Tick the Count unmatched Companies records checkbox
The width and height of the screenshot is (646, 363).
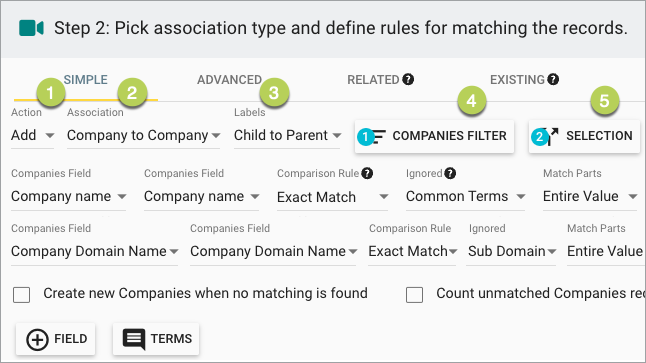(x=414, y=295)
